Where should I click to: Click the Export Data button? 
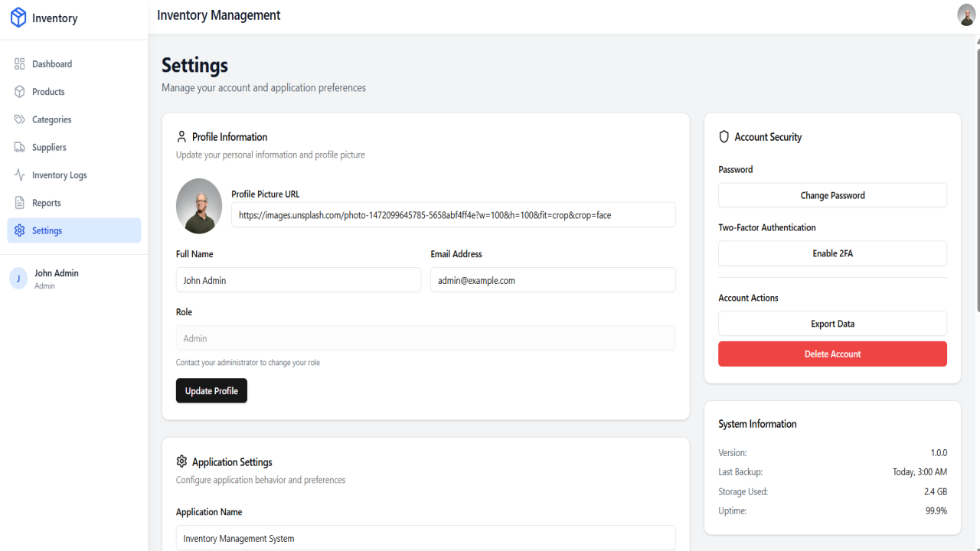832,324
